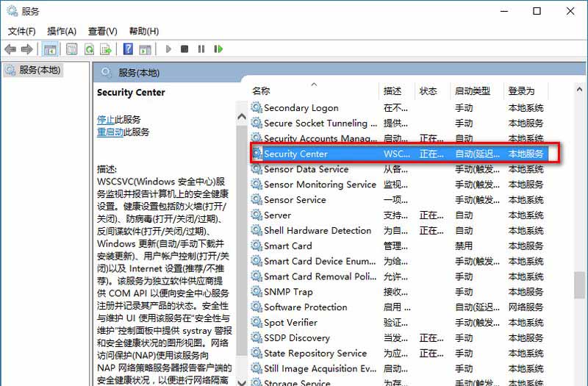Toggle the show/hide console tree button
The height and width of the screenshot is (386, 588).
coord(50,49)
